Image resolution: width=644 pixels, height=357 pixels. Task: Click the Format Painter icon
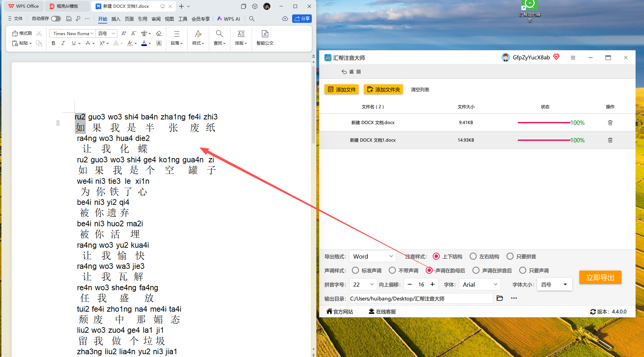pyautogui.click(x=22, y=33)
